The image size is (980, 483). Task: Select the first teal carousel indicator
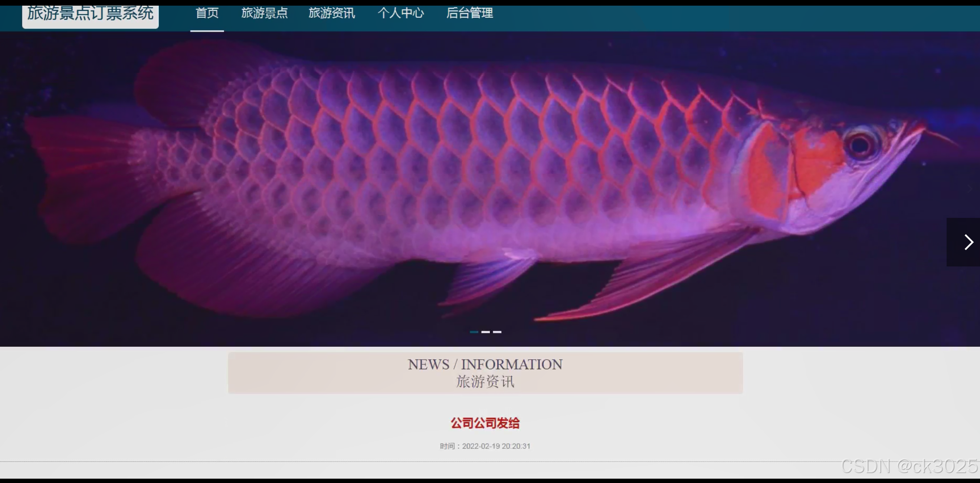[474, 332]
